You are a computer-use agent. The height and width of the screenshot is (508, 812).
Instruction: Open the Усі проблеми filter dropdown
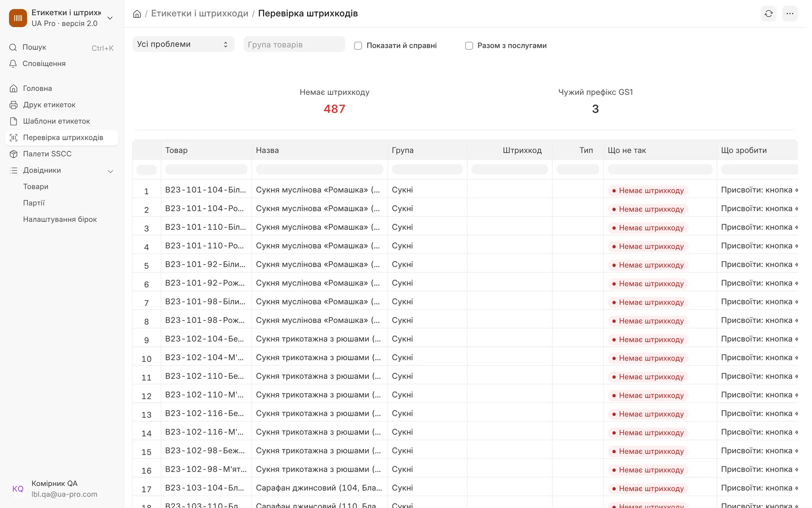click(183, 44)
